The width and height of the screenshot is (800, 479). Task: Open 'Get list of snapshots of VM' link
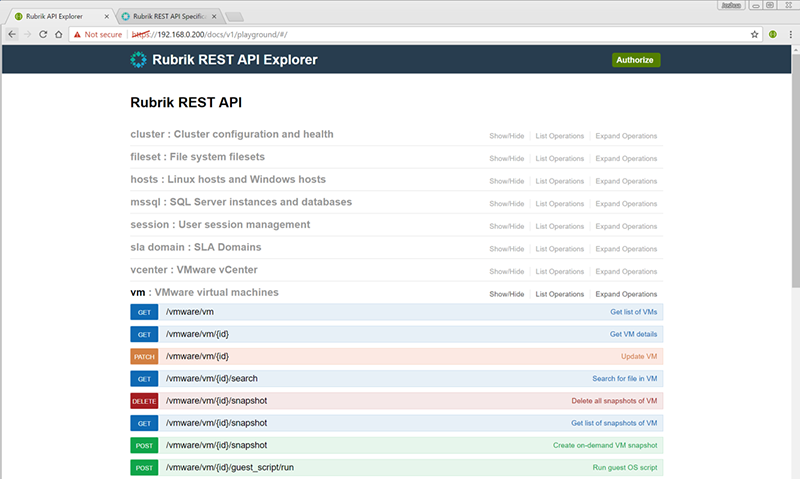tap(614, 423)
